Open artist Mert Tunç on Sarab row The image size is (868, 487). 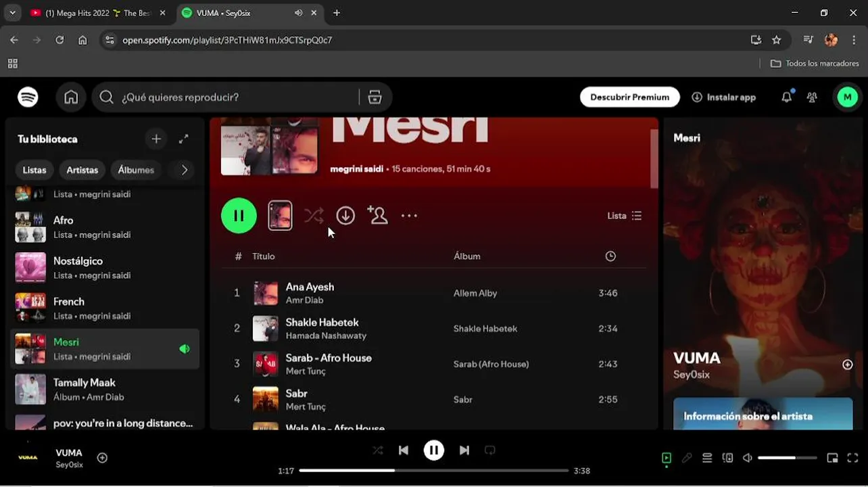306,371
